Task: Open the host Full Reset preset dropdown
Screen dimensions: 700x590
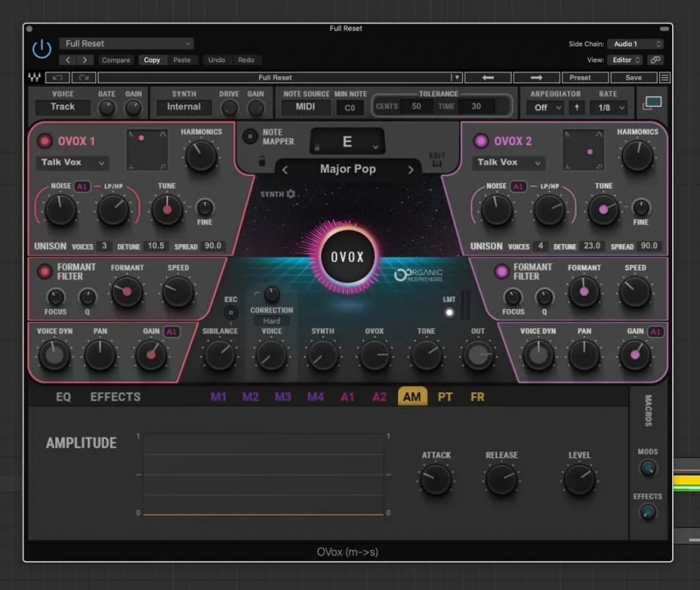Action: pyautogui.click(x=127, y=43)
